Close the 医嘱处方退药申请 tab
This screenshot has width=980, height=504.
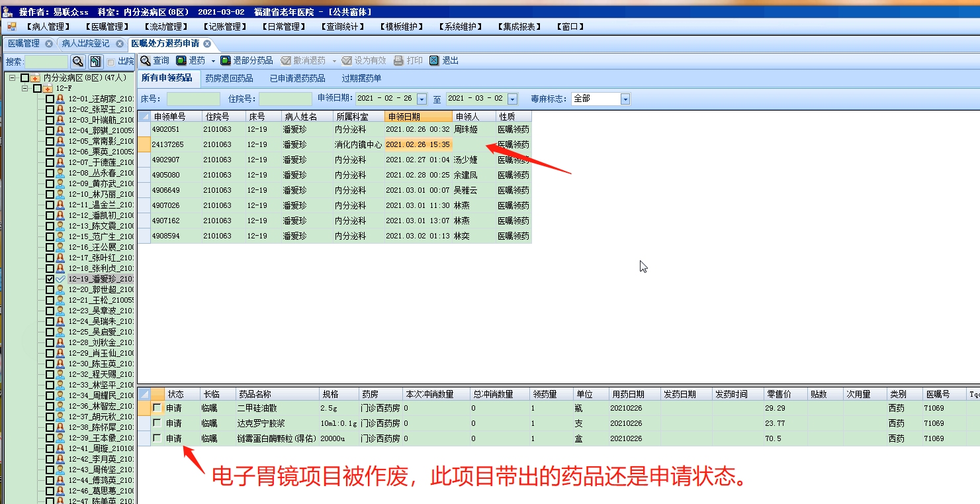click(207, 44)
